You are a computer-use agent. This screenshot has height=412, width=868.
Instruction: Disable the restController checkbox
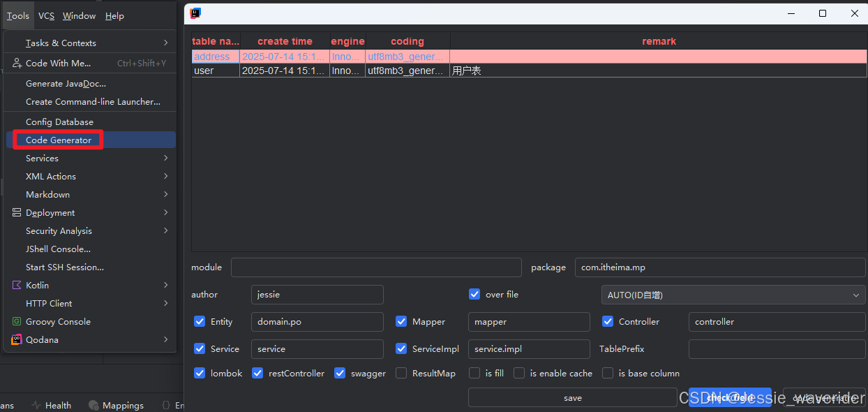pyautogui.click(x=257, y=373)
